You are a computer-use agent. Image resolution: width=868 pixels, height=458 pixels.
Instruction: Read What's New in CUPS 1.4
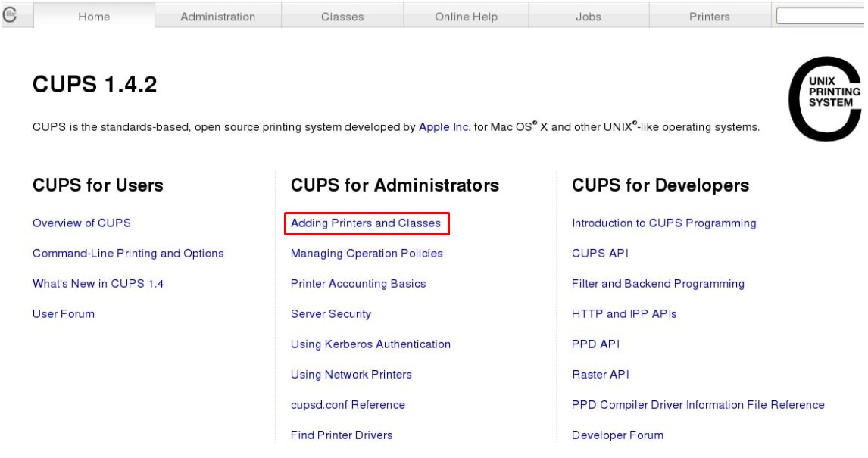[98, 284]
